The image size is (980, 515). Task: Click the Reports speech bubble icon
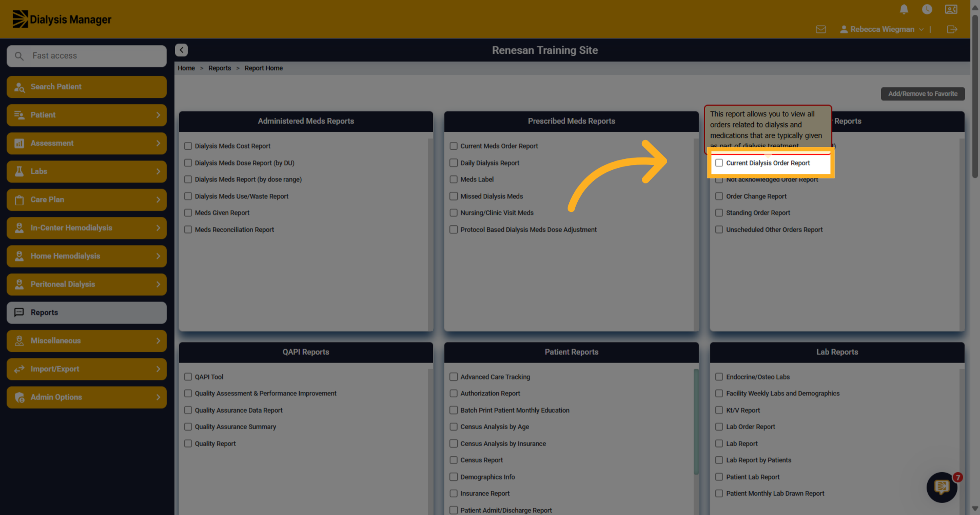point(19,312)
